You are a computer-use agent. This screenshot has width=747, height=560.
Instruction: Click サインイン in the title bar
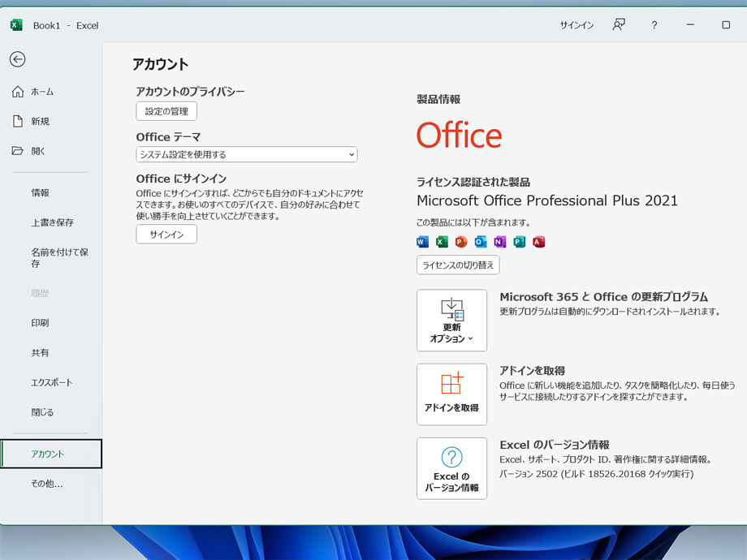click(576, 25)
